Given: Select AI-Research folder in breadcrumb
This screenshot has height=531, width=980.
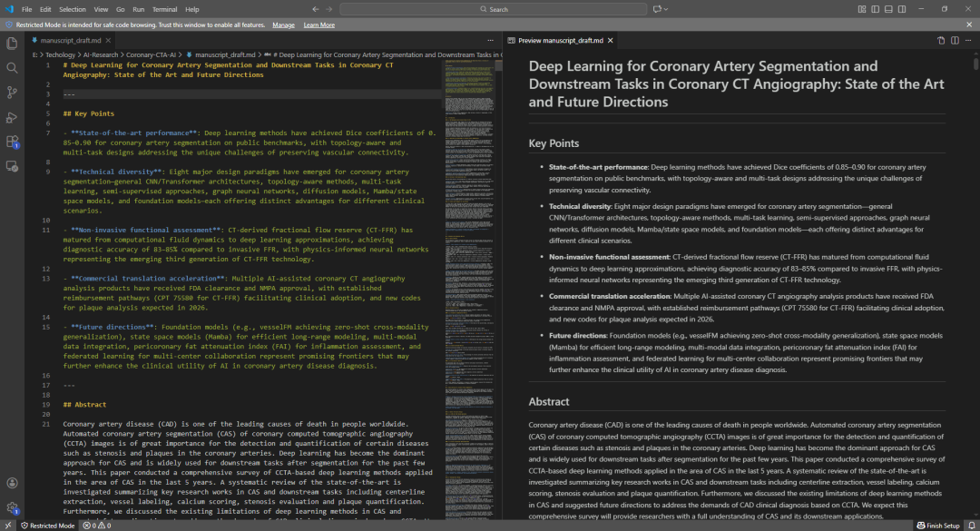Looking at the screenshot, I should (x=101, y=54).
